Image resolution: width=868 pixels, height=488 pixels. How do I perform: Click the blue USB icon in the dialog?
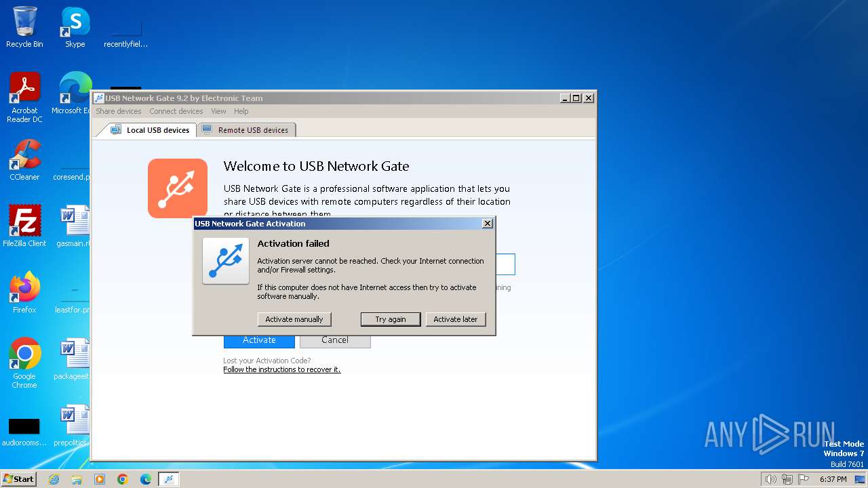tap(226, 261)
